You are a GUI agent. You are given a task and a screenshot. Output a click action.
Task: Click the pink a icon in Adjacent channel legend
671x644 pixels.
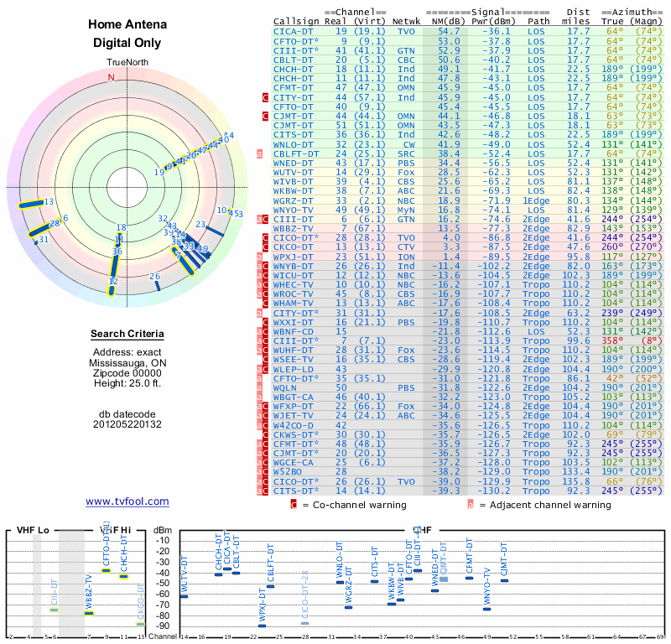(x=471, y=505)
